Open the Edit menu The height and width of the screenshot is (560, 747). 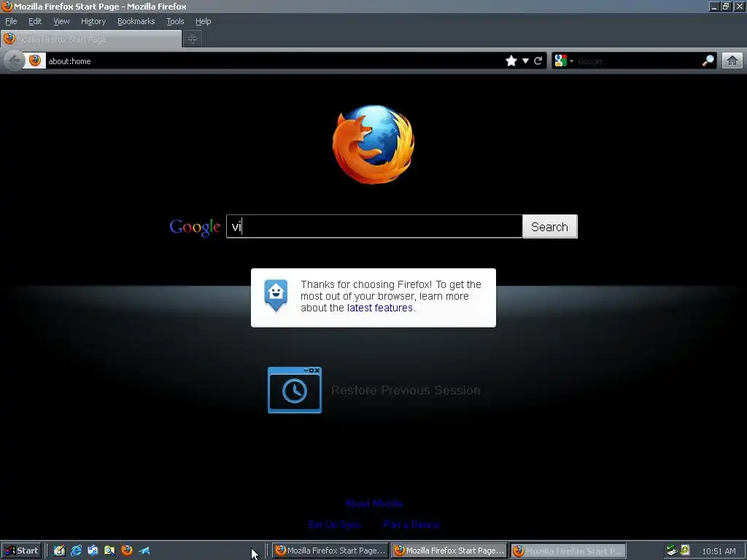pos(35,21)
